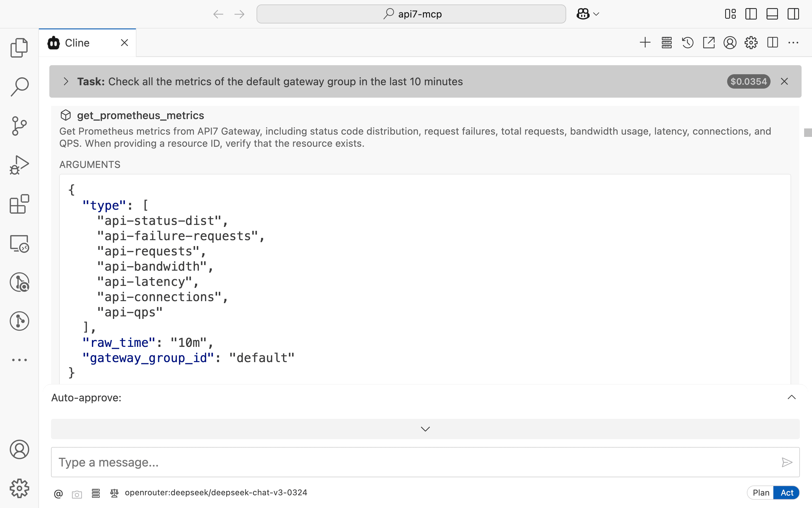Close the current task with X
The height and width of the screenshot is (508, 812).
[x=784, y=81]
